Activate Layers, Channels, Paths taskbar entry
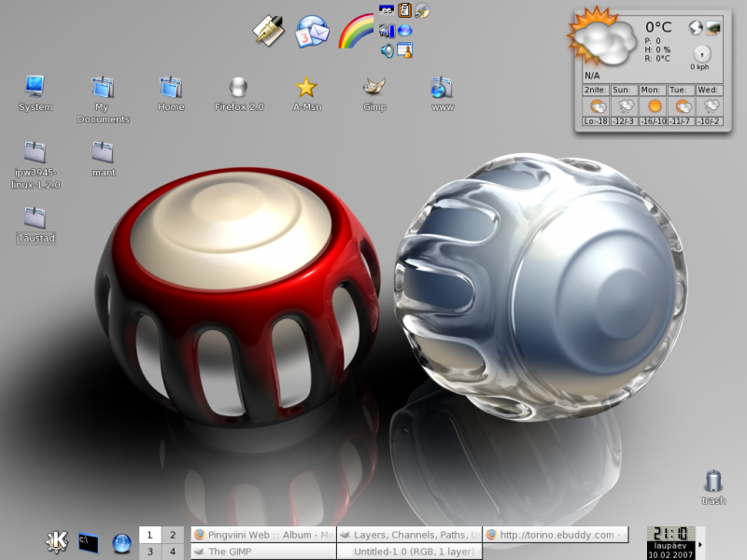 click(410, 535)
